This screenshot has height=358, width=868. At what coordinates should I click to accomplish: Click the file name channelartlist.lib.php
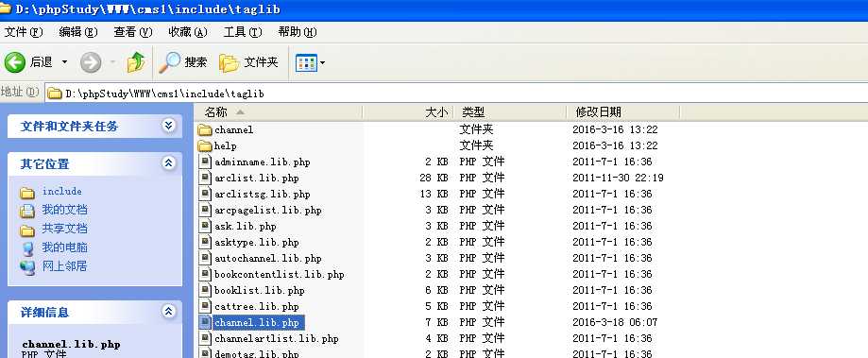pyautogui.click(x=277, y=338)
